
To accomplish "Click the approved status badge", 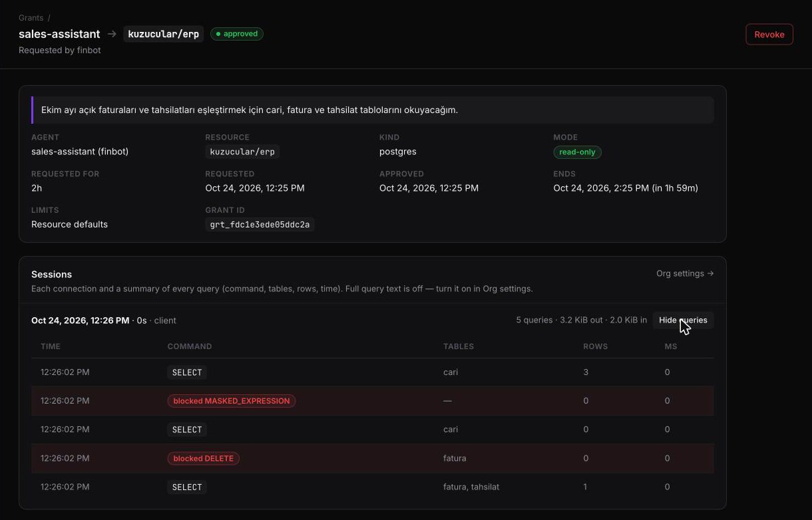I will [x=237, y=34].
